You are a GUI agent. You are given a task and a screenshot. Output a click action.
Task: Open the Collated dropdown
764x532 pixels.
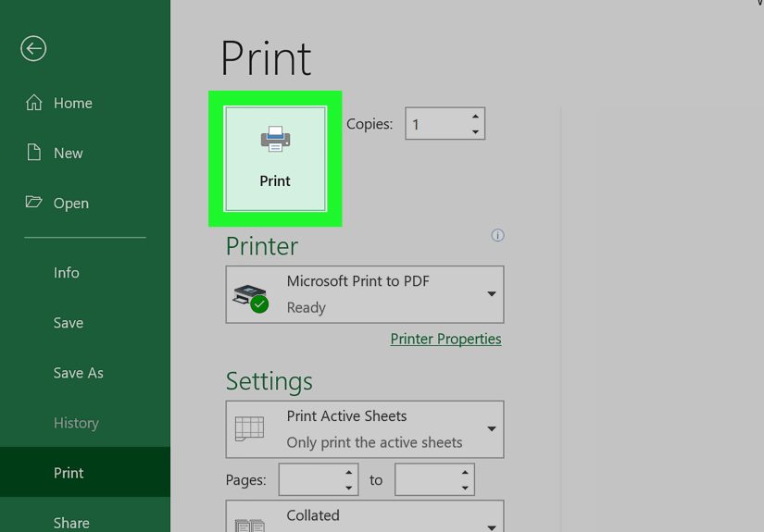pyautogui.click(x=365, y=516)
